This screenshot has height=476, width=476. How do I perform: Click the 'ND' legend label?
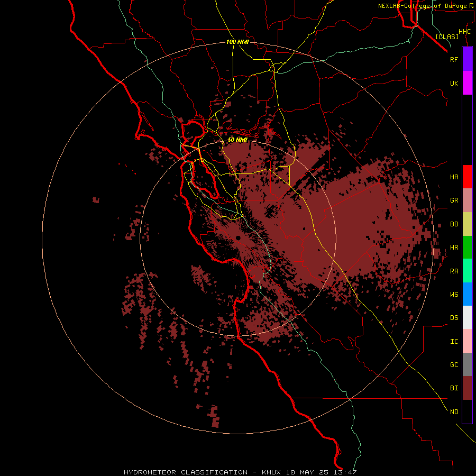coord(454,412)
